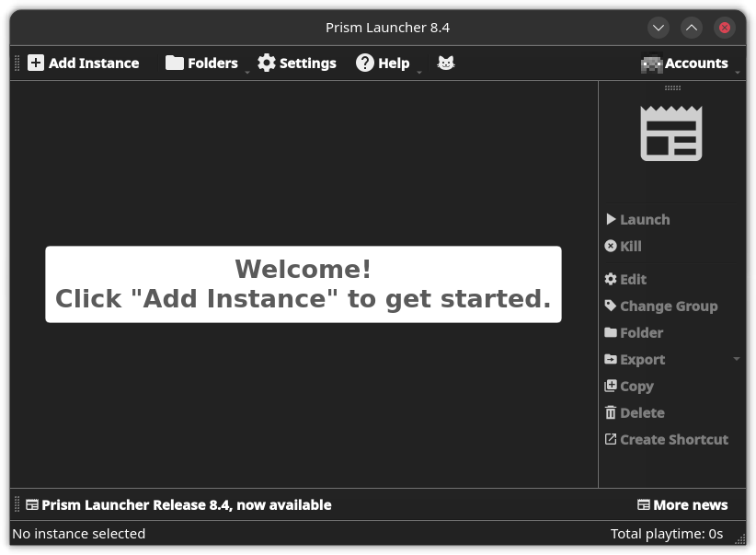
Task: Click the Add Instance plus icon
Action: pos(36,63)
